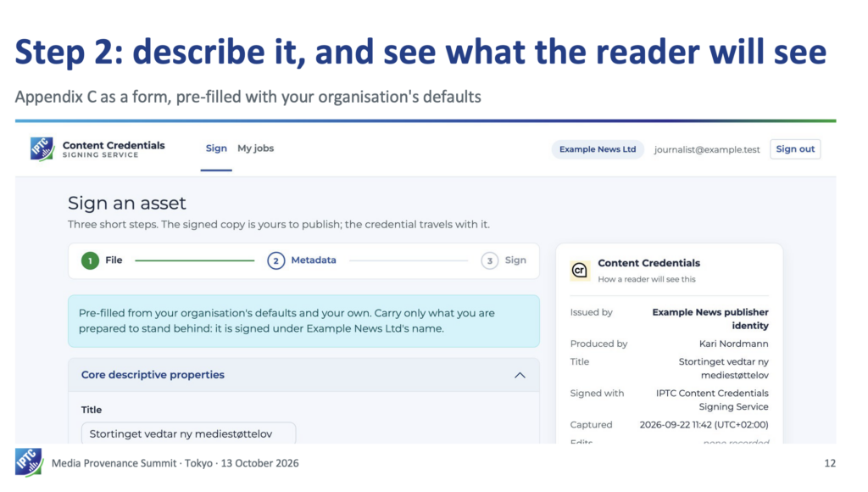Click the Content Credentials preview card heading
The image size is (868, 492).
pos(648,263)
